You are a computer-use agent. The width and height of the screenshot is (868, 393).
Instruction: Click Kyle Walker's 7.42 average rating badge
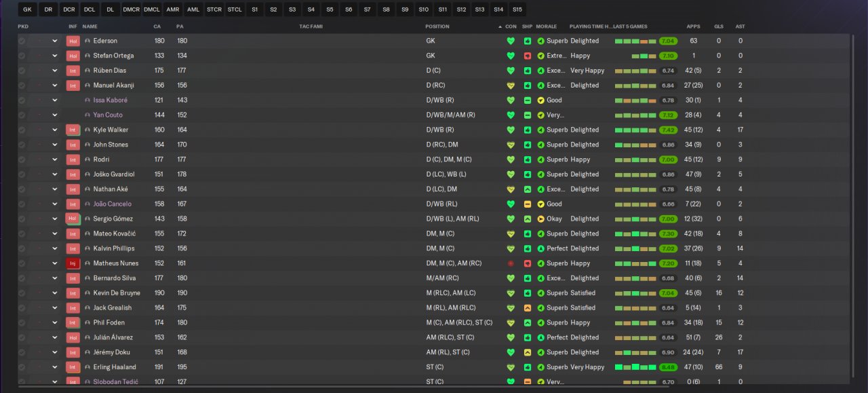point(668,130)
